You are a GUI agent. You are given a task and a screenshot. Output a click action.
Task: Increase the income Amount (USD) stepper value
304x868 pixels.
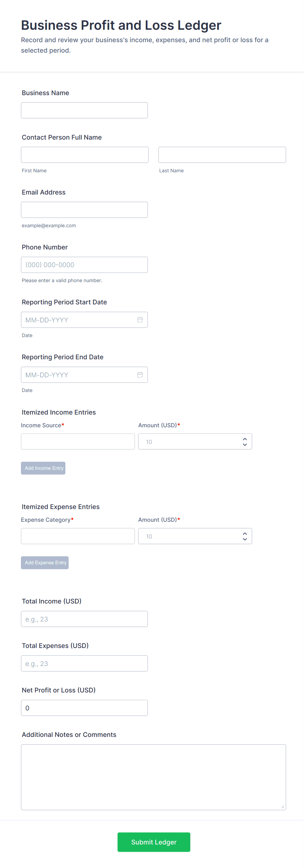click(x=245, y=439)
